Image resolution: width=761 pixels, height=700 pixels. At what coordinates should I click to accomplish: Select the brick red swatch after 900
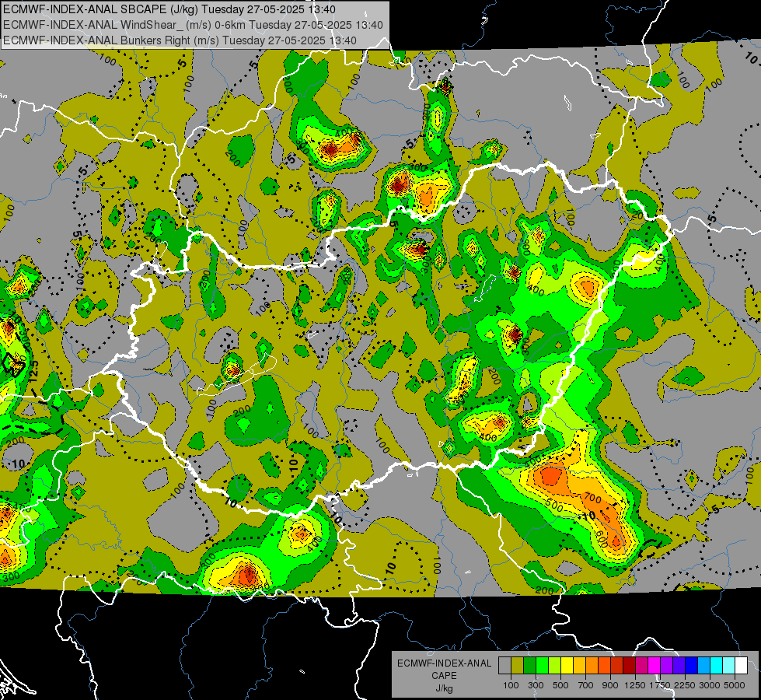pyautogui.click(x=617, y=665)
